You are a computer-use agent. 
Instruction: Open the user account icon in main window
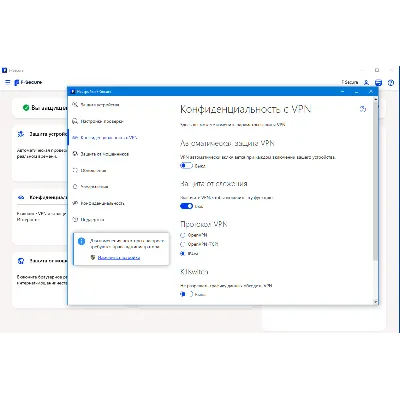(x=366, y=82)
